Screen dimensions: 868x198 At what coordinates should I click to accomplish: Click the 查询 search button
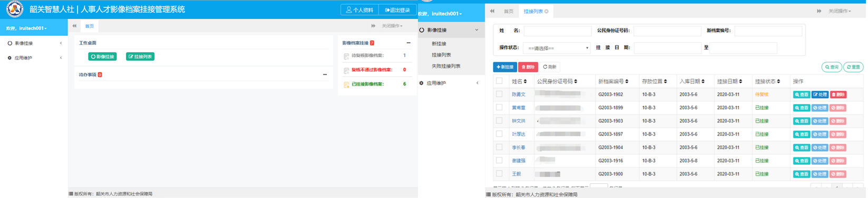(x=832, y=67)
